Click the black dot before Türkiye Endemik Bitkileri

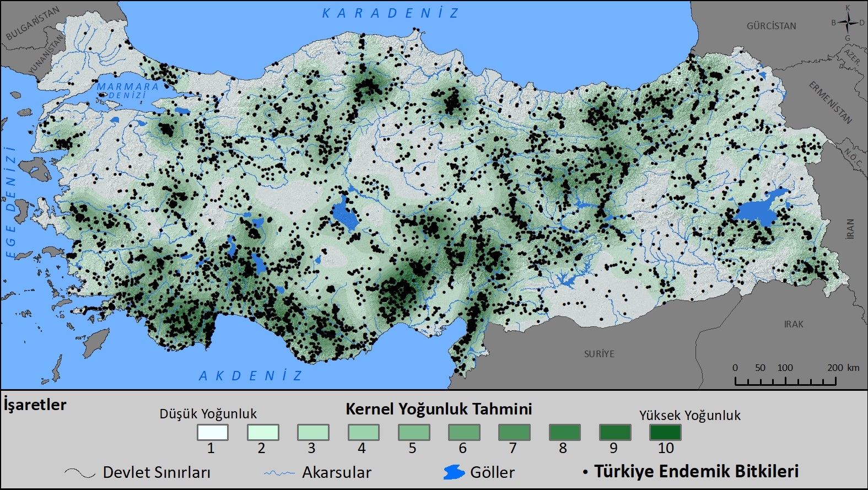[585, 473]
